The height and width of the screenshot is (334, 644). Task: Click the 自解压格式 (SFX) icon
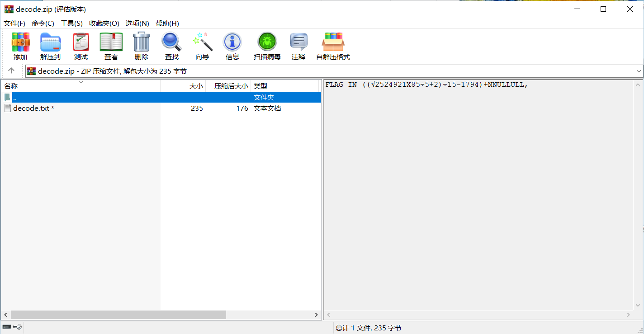(x=333, y=42)
